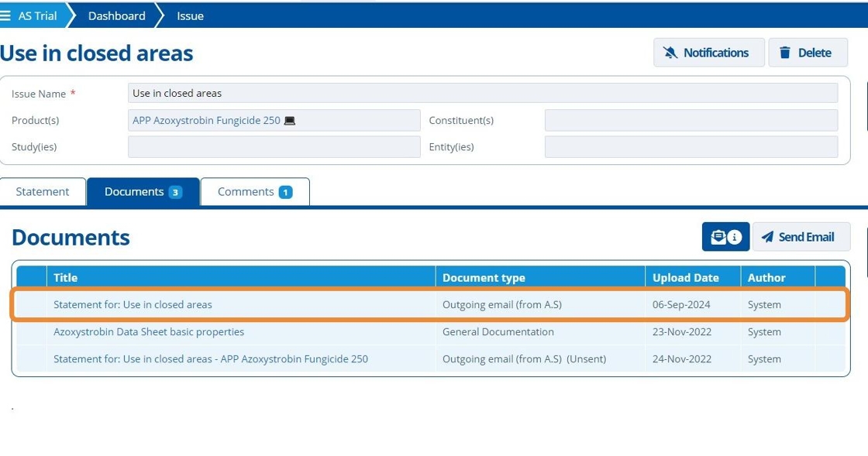Switch to the Statement tab
868x456 pixels.
coord(43,191)
